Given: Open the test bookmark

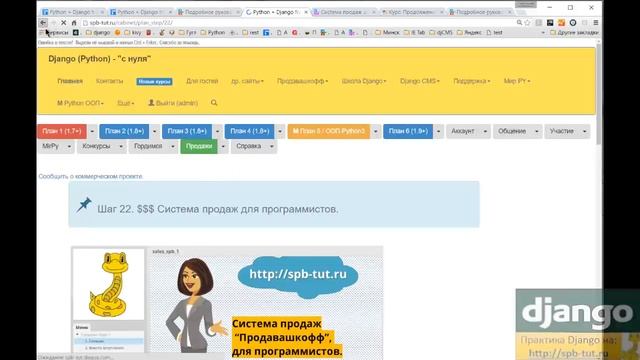Looking at the screenshot, I should pyautogui.click(x=494, y=32).
